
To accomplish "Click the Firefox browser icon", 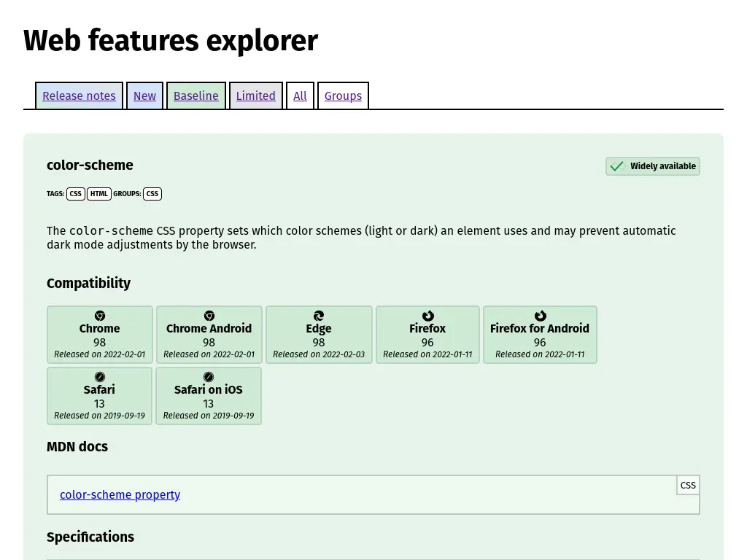I will [x=427, y=316].
